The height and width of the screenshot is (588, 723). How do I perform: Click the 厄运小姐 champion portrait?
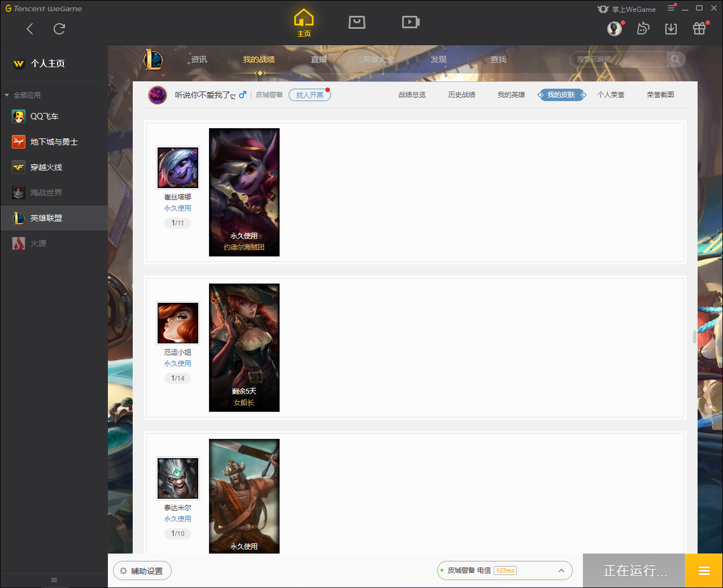178,323
